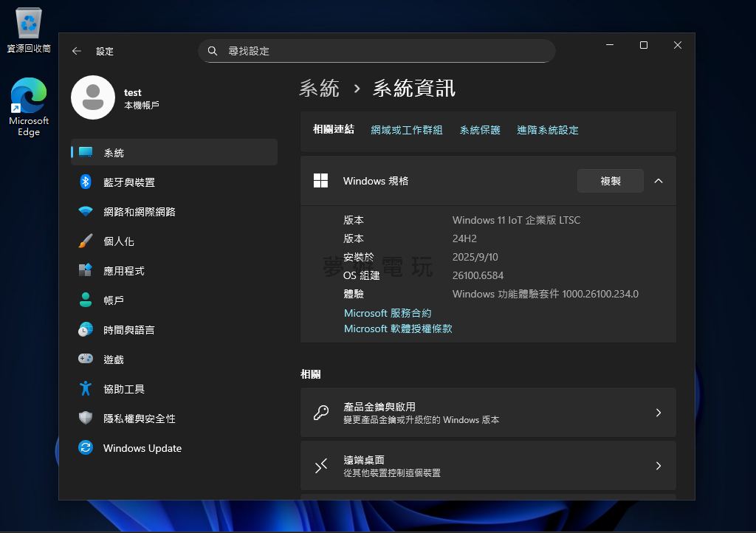Open Windows Update from the sidebar
756x533 pixels.
(142, 448)
